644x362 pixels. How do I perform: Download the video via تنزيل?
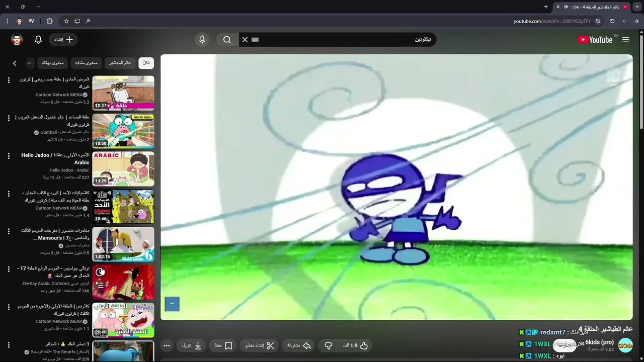coord(192,345)
